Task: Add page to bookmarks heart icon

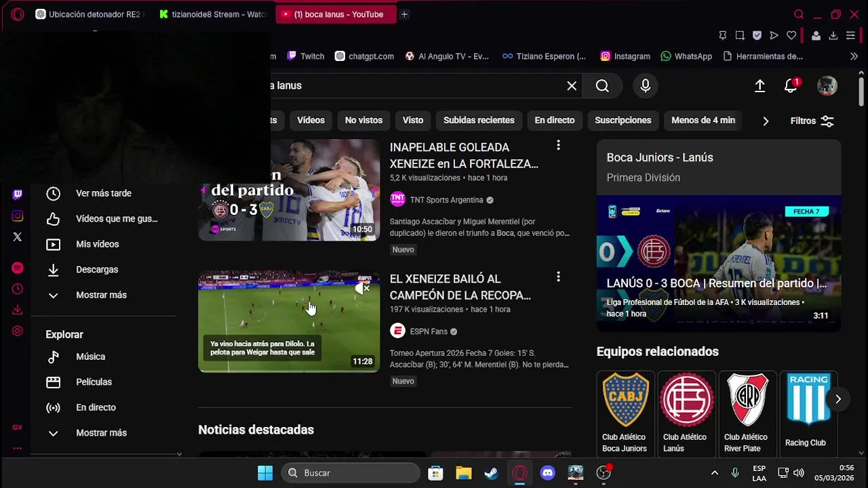Action: pos(791,35)
